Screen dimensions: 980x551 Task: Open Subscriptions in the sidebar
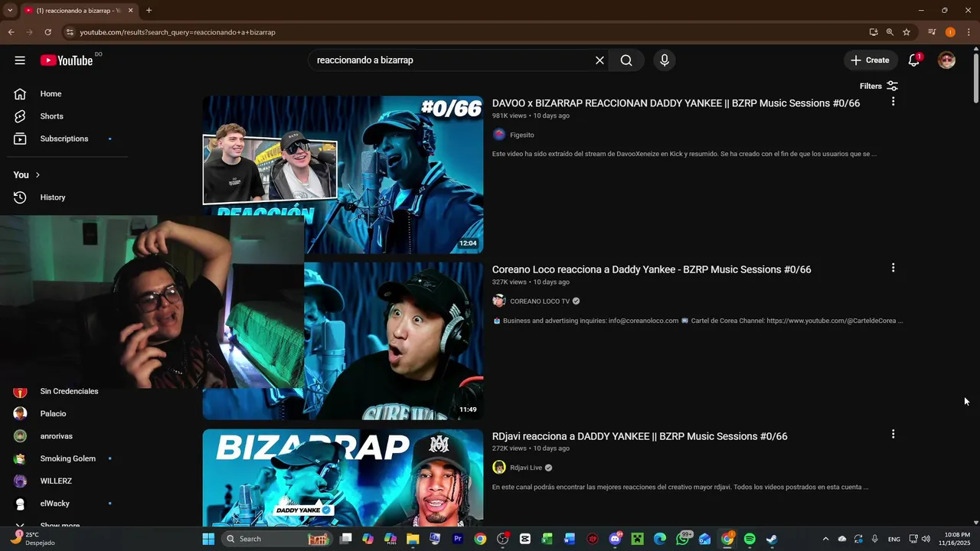click(64, 139)
